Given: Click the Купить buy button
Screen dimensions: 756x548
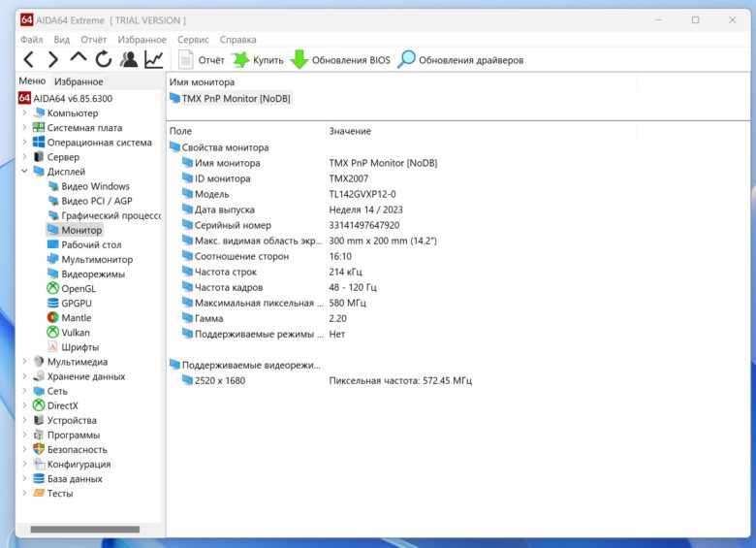Looking at the screenshot, I should [x=258, y=60].
